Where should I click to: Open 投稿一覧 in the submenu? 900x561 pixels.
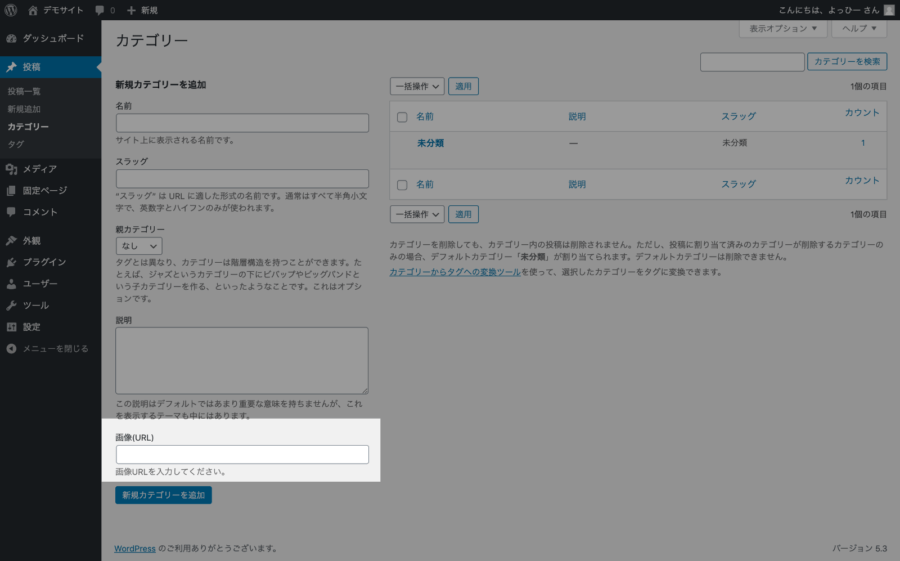[x=24, y=92]
